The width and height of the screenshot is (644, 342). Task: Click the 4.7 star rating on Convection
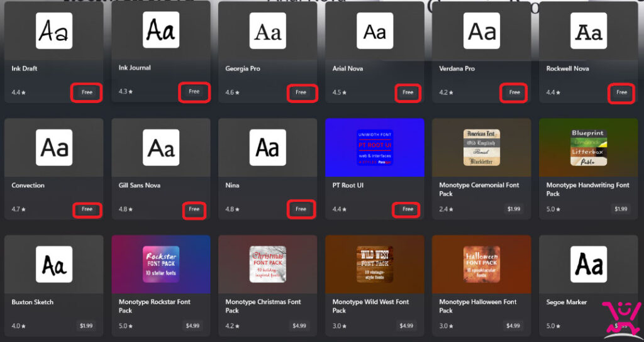[19, 209]
